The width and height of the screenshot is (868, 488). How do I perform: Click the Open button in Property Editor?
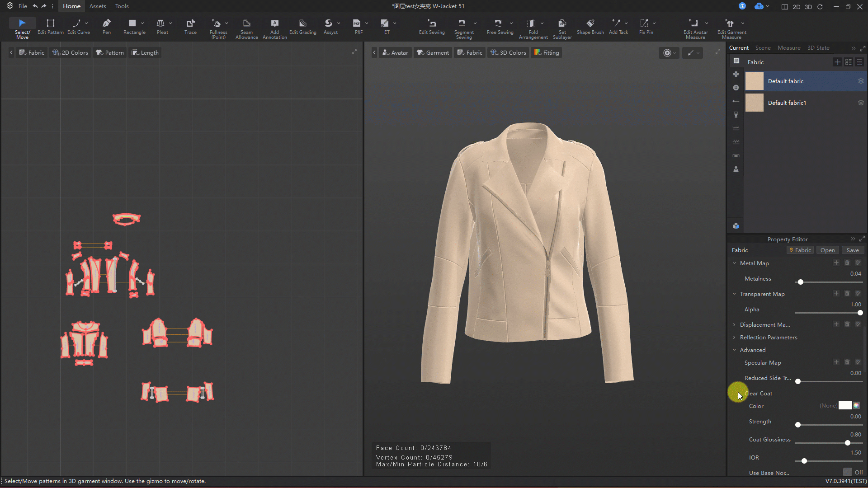click(x=827, y=250)
